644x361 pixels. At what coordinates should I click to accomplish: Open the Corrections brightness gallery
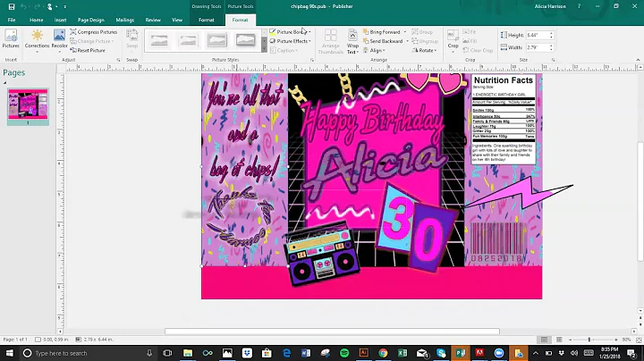37,40
